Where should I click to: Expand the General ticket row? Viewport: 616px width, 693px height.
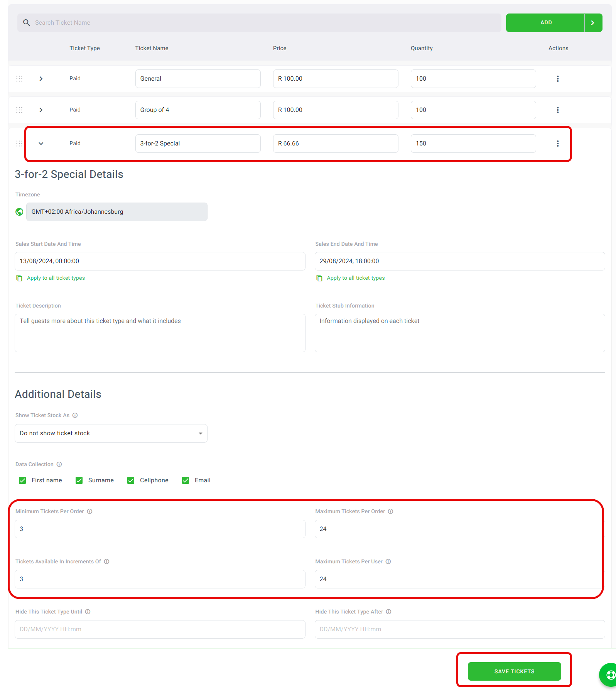(41, 79)
